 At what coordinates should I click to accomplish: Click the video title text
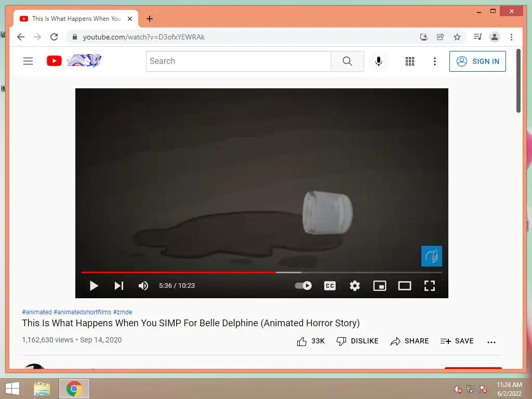191,323
